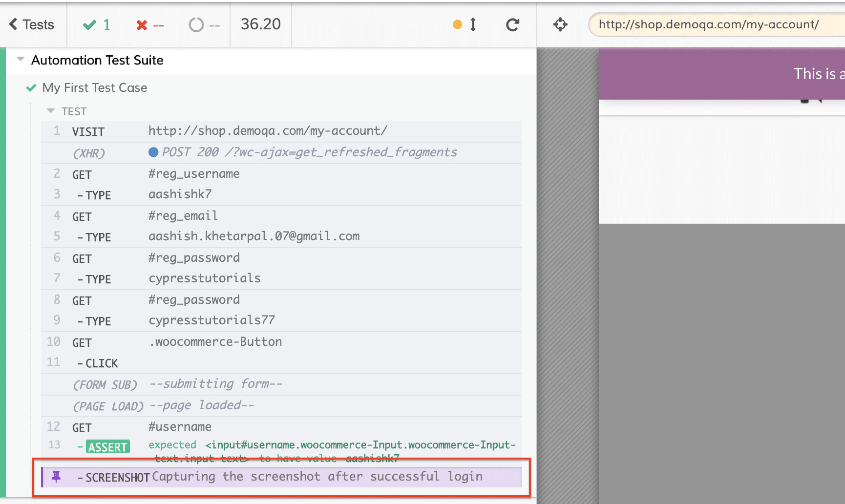Click the green passed tests checkmark icon
This screenshot has width=845, height=504.
click(89, 25)
